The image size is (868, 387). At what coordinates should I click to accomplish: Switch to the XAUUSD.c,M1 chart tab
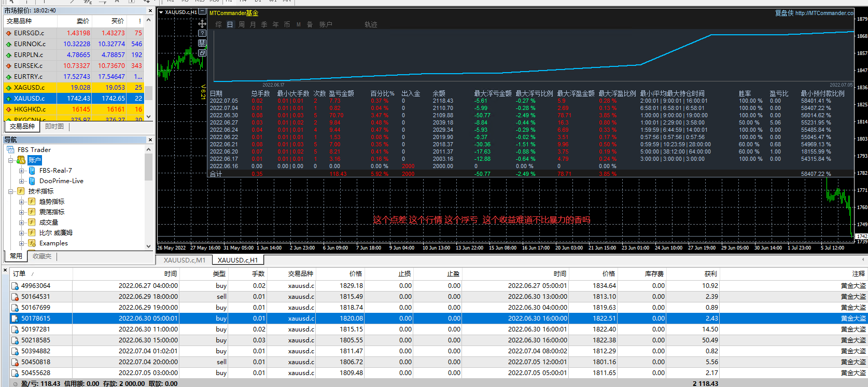point(185,260)
